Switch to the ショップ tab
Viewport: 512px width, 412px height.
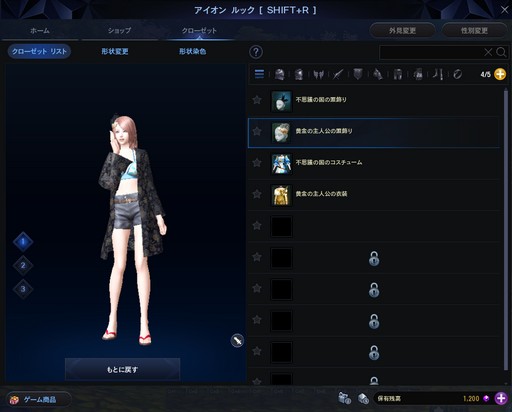(x=119, y=31)
